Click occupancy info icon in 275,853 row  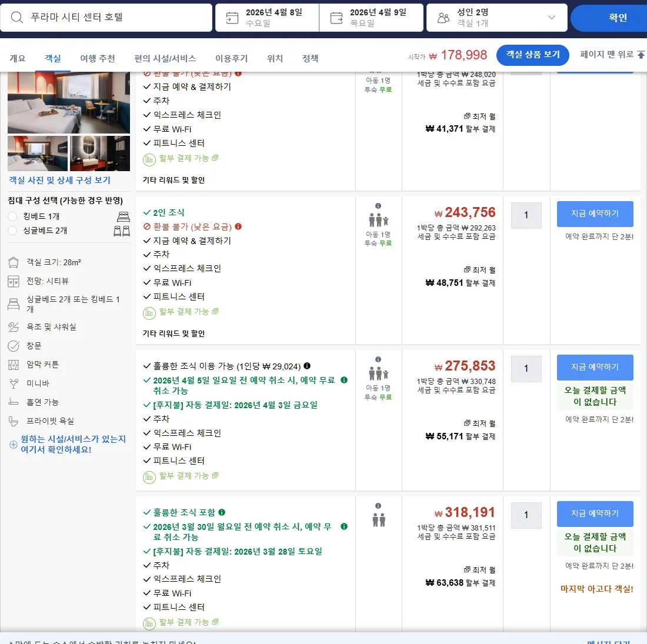tap(378, 359)
